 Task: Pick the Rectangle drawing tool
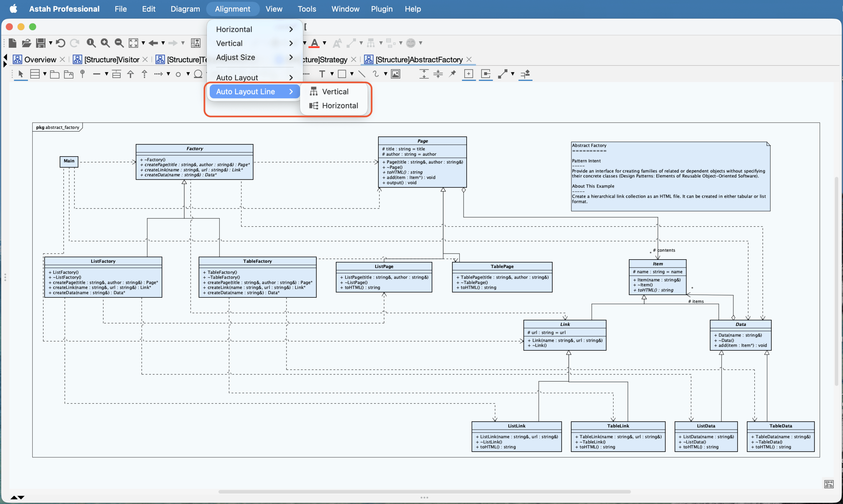tap(342, 74)
